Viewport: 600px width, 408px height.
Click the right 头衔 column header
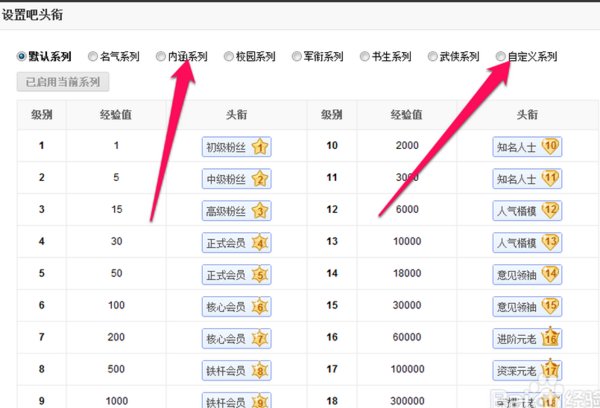point(527,114)
